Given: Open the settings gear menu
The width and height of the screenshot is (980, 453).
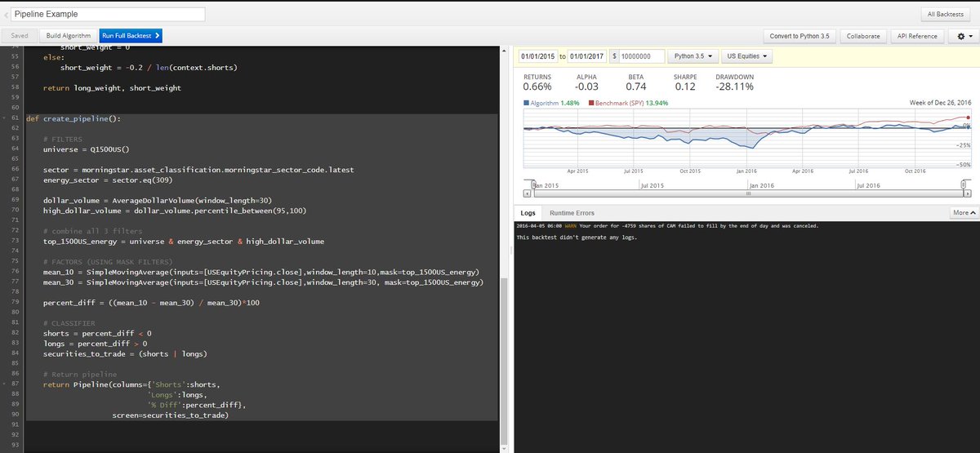Looking at the screenshot, I should tap(964, 36).
